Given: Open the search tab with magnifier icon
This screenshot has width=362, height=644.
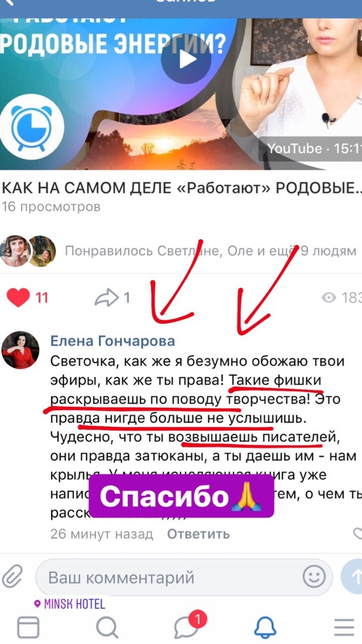Looking at the screenshot, I should tap(107, 627).
